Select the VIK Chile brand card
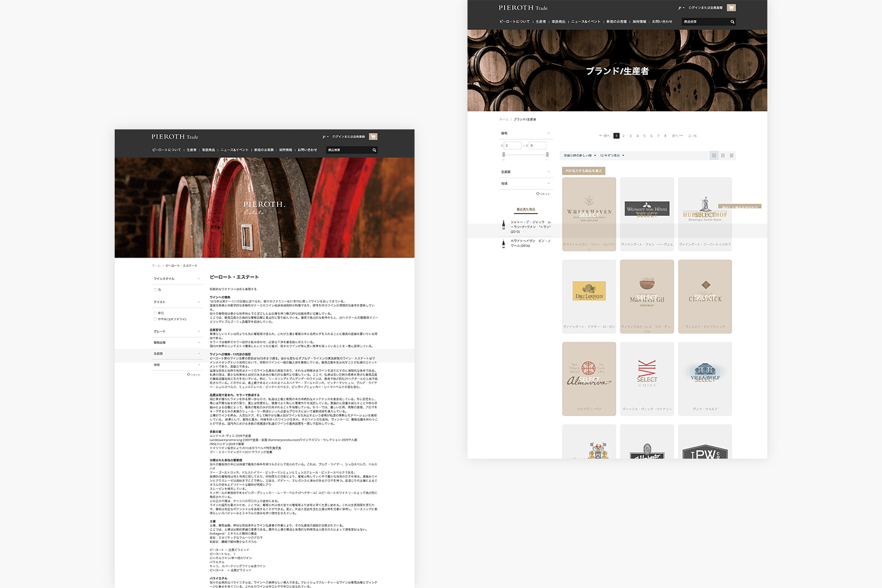The image size is (882, 588). click(x=647, y=379)
